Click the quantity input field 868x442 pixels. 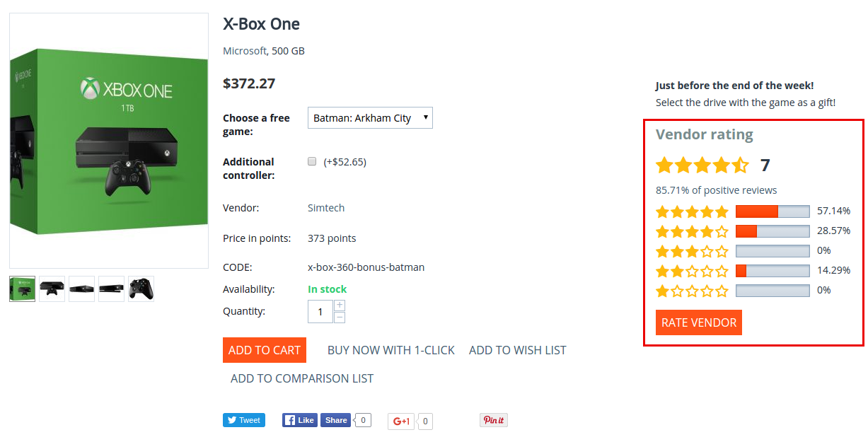320,311
